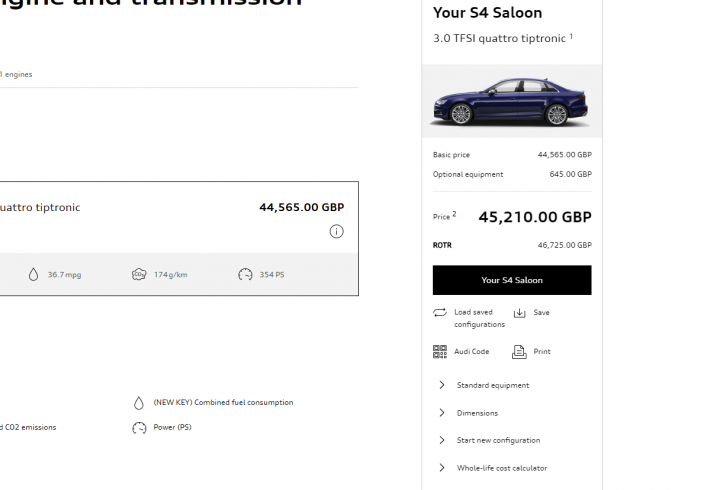Viewport: 720px width, 490px height.
Task: Click the Print text link
Action: pos(542,352)
